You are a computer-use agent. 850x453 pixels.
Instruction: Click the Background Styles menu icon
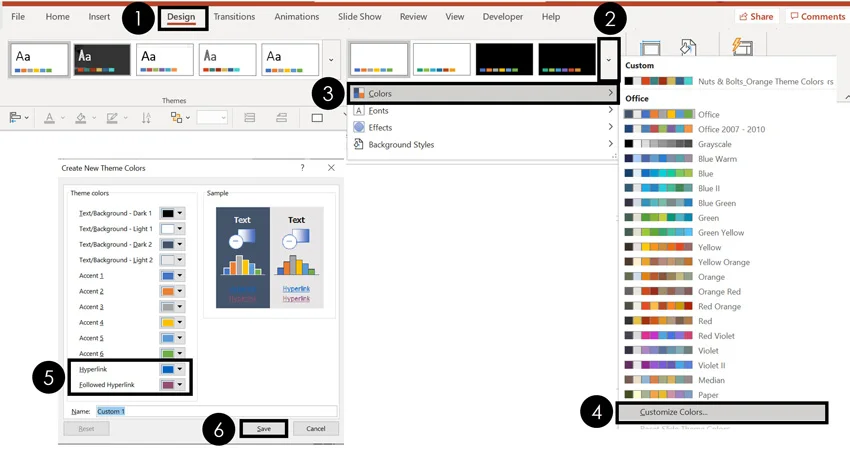358,144
